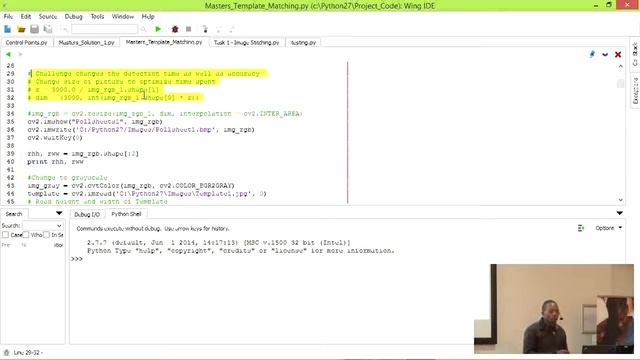Click the Previous button in Search panel
Viewport: 640px width, 360px height.
click(x=6, y=245)
